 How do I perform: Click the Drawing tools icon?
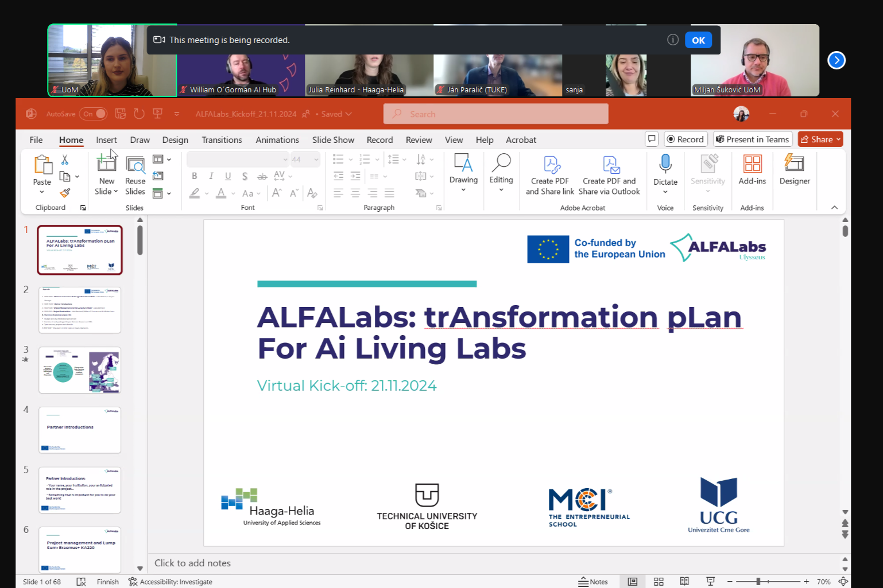tap(463, 163)
